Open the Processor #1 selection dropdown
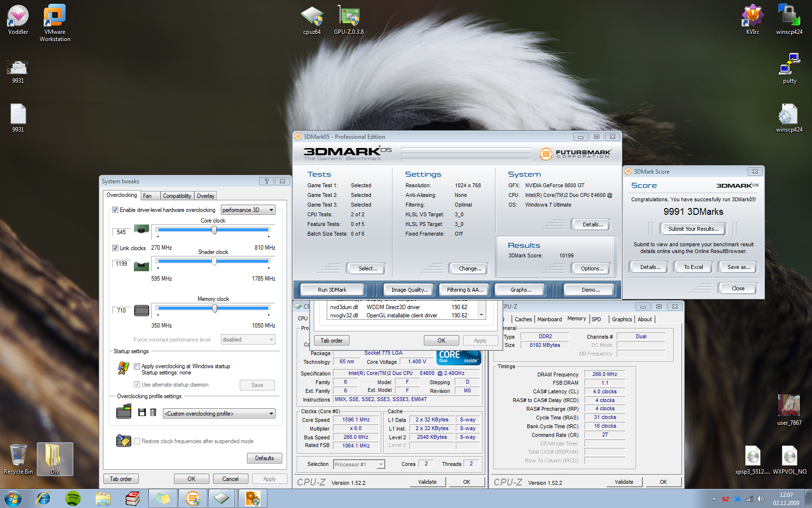812x508 pixels. pyautogui.click(x=359, y=464)
